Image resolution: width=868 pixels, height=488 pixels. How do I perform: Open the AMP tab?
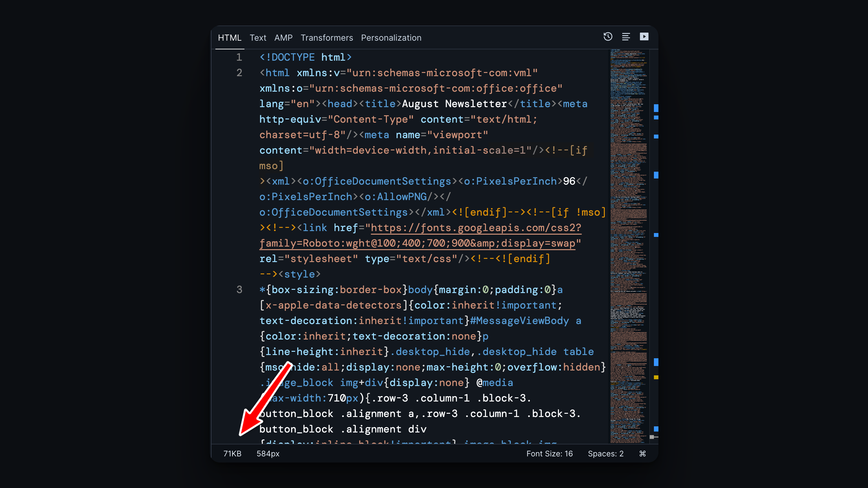pos(283,38)
